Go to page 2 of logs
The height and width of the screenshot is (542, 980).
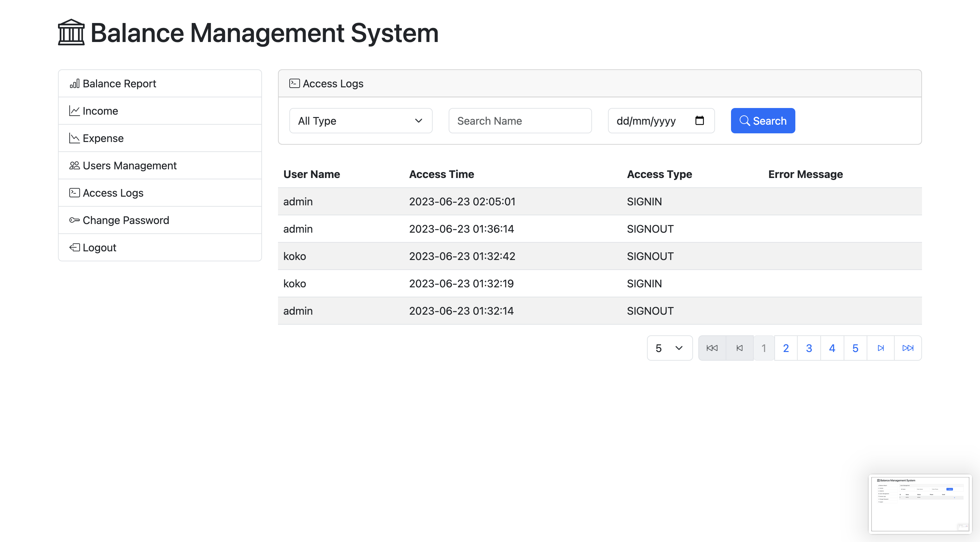[786, 348]
